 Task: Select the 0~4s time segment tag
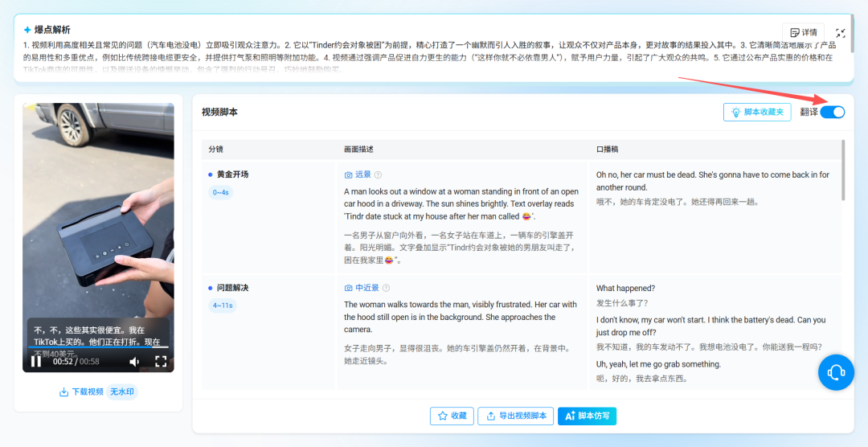tap(220, 192)
